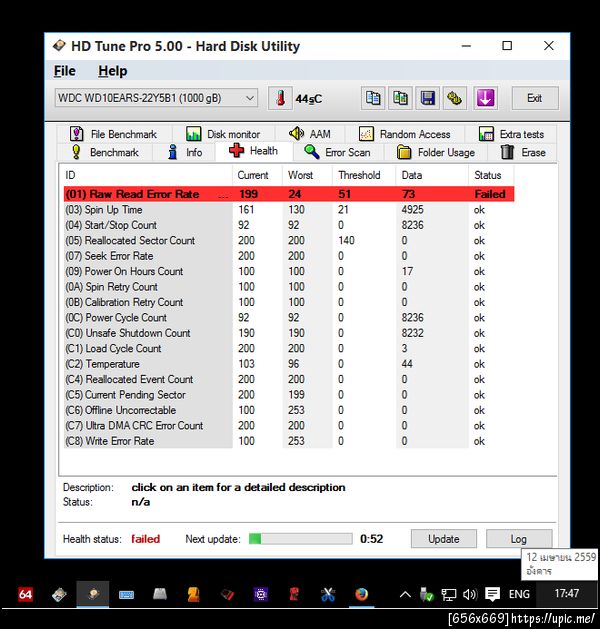Select the (01) Raw Read Error Rate row
Image resolution: width=600 pixels, height=629 pixels.
pyautogui.click(x=289, y=194)
